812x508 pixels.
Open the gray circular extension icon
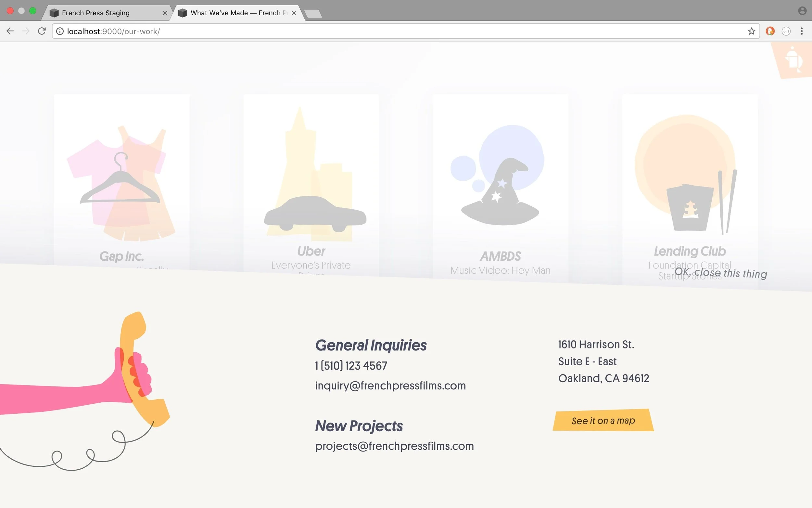click(786, 31)
